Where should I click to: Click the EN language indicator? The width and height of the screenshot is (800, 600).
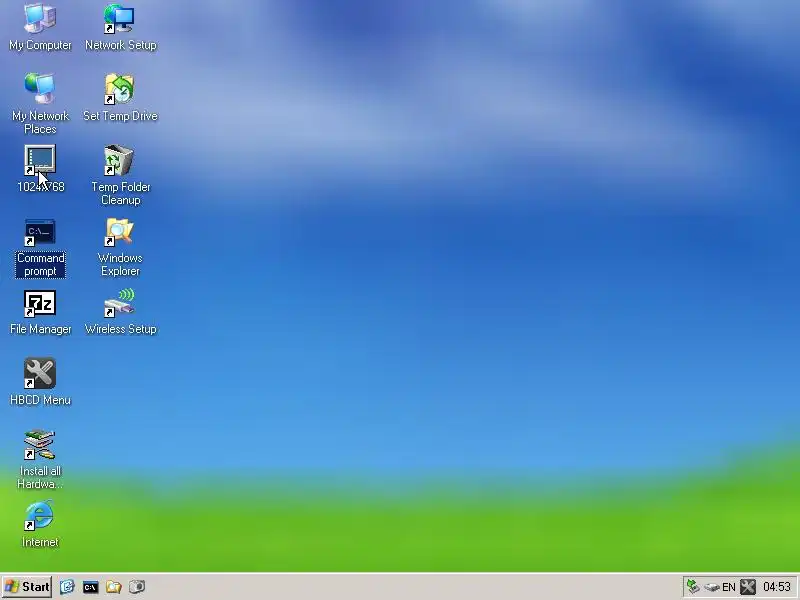(x=729, y=587)
